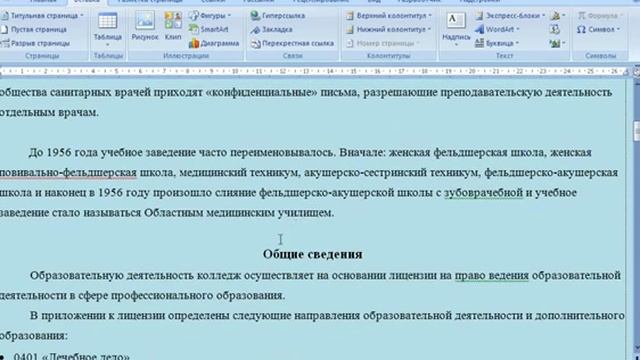The image size is (640, 360).
Task: Insert a page break with Разрыв страницы
Action: pos(36,43)
